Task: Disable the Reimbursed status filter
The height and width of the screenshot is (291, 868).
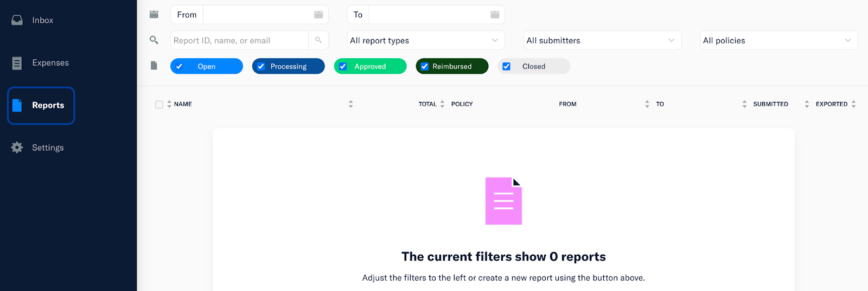Action: pos(425,66)
